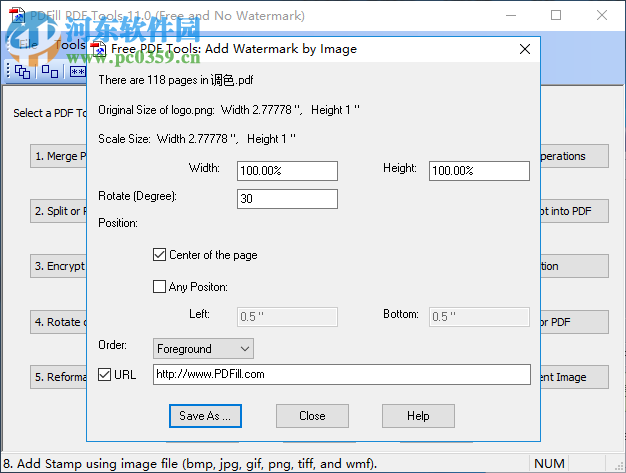Click the 1. Merge PDF button
The image size is (626, 473).
pyautogui.click(x=58, y=156)
